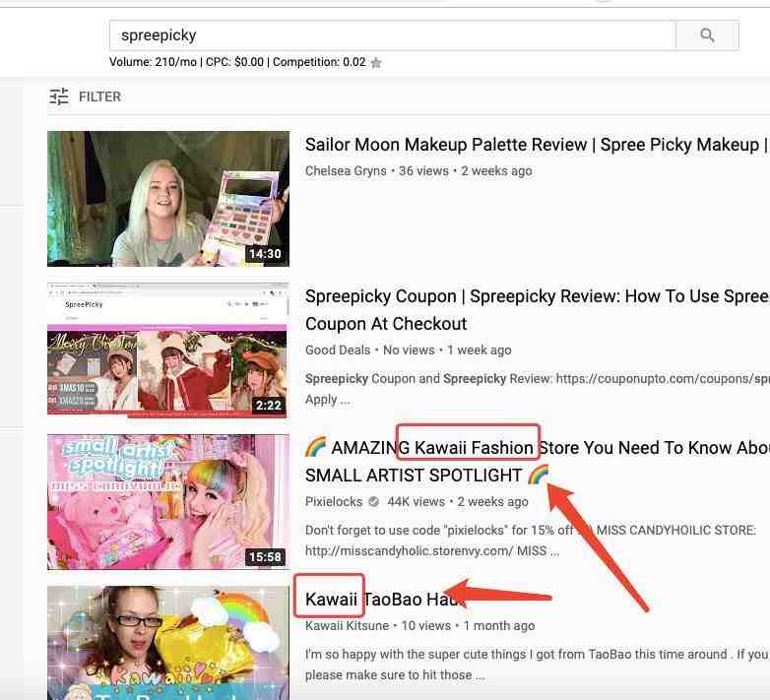The image size is (770, 700).
Task: Open the Sailor Moon Makeup Palette thumbnail
Action: [168, 199]
